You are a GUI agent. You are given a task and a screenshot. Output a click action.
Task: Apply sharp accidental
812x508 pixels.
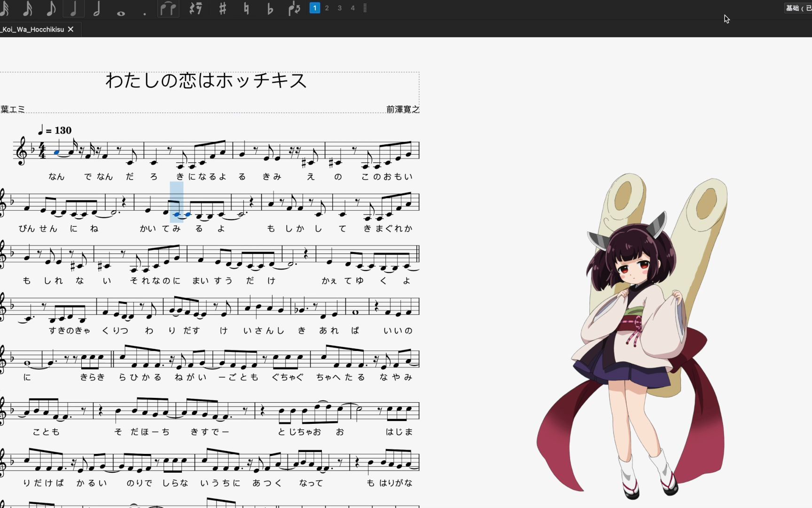[223, 8]
